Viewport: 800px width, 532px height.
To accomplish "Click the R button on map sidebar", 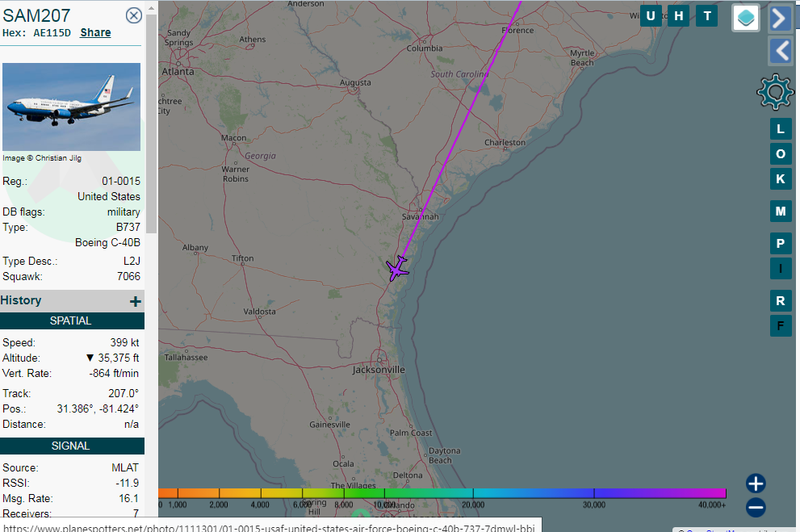I will click(781, 301).
